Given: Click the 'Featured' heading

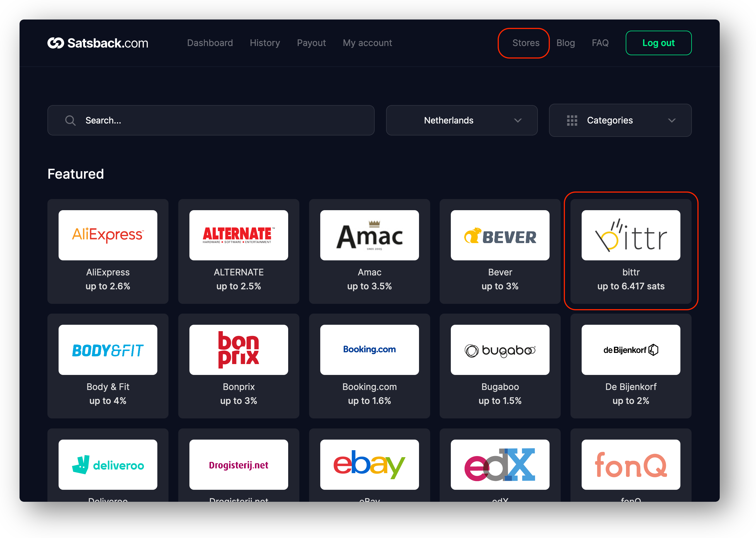Looking at the screenshot, I should [76, 174].
